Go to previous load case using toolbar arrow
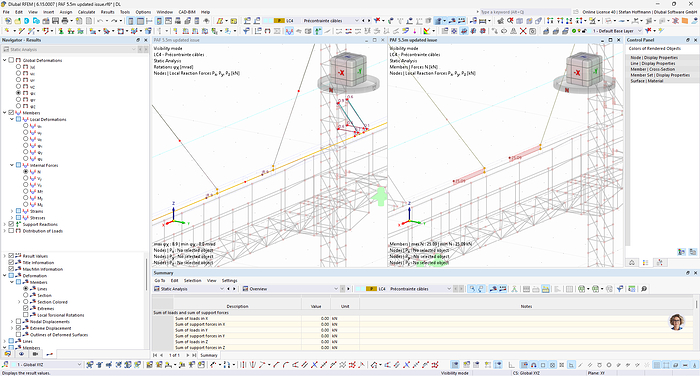 pos(363,21)
